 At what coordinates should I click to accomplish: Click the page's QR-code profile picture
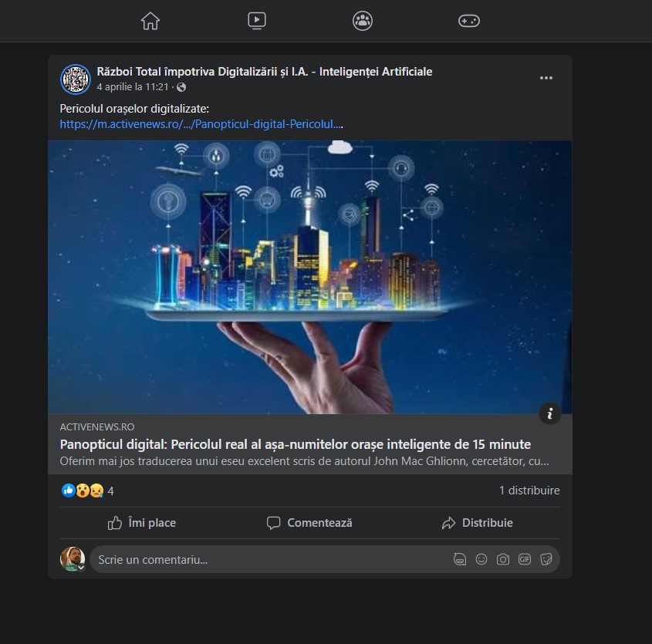(x=76, y=79)
